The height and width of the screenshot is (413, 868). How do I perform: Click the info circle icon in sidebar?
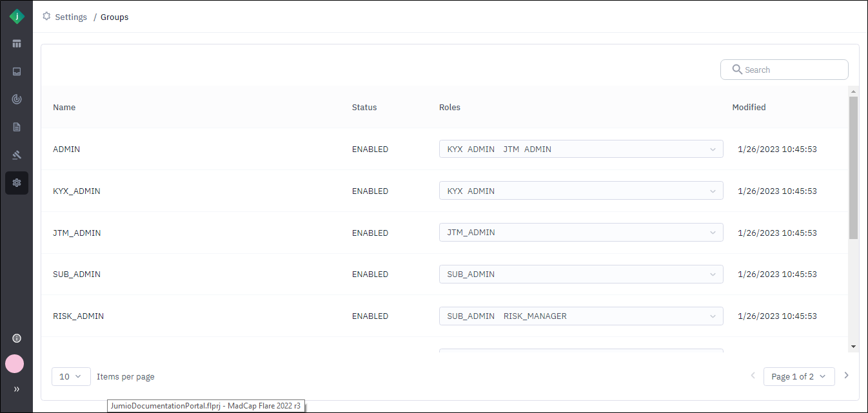click(17, 338)
